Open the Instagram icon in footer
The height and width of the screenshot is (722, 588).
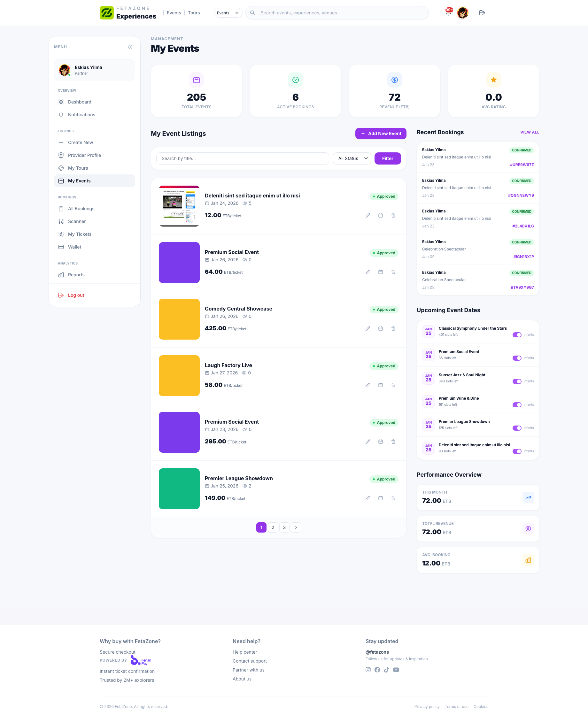point(368,670)
